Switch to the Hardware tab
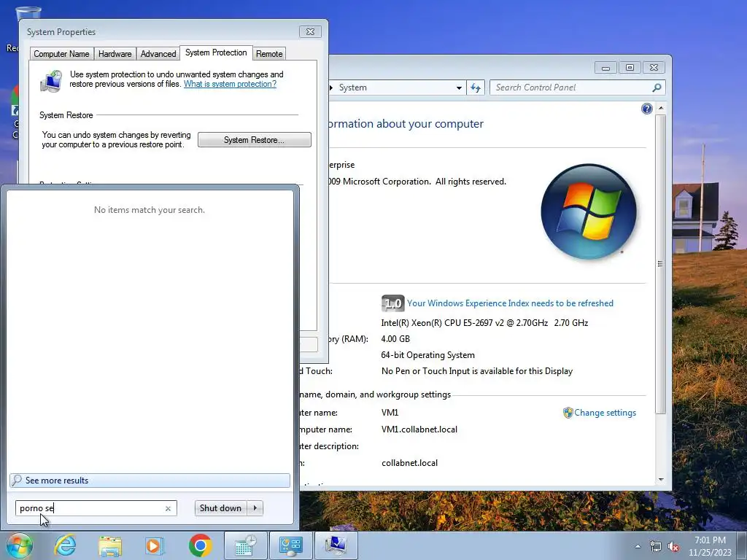 pyautogui.click(x=115, y=54)
